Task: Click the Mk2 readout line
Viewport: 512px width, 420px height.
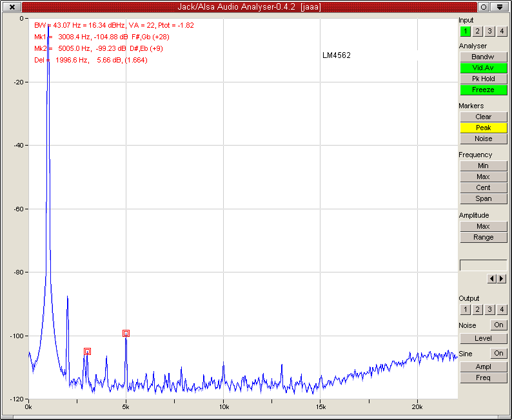Action: [x=99, y=48]
